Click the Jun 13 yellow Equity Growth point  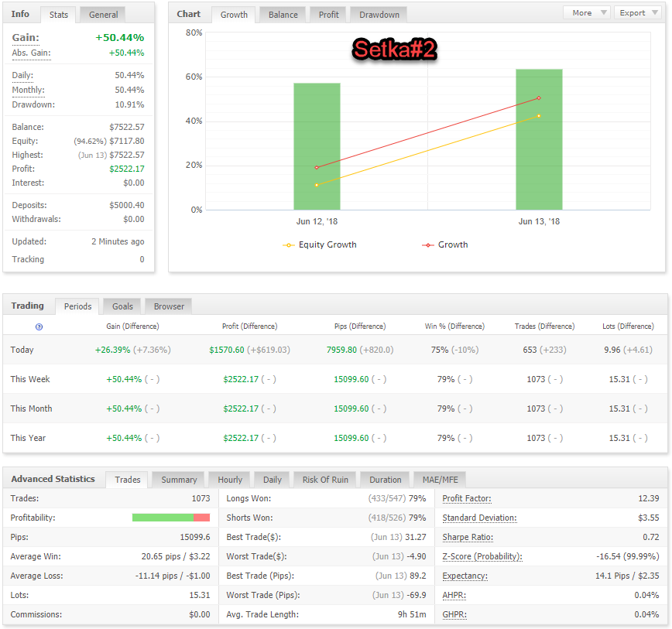coord(539,116)
